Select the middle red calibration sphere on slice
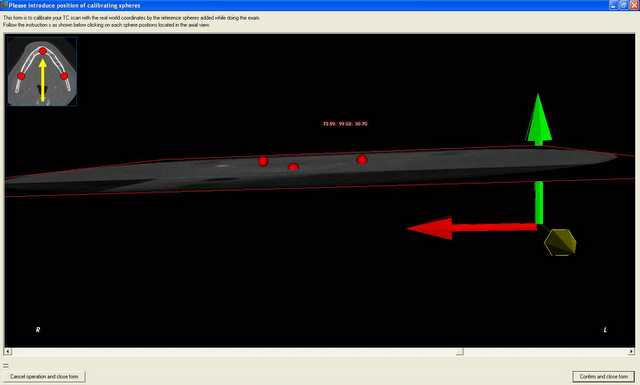Viewport: 640px width, 385px height. (x=293, y=167)
